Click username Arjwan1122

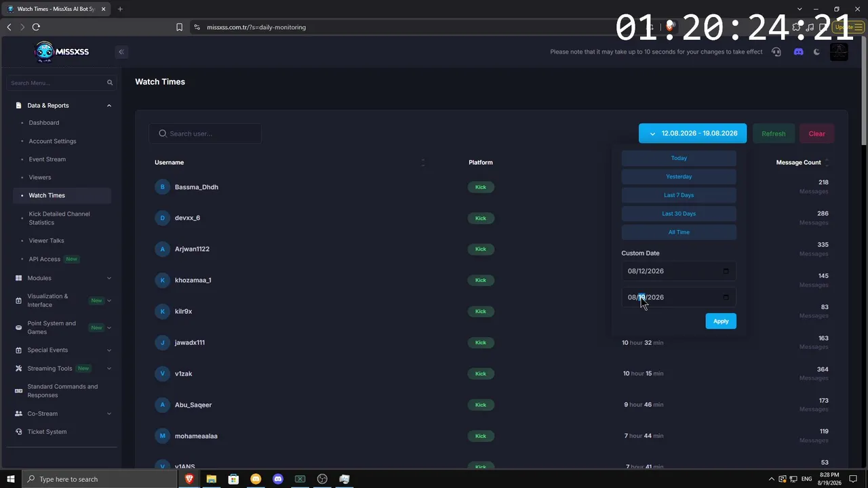192,249
